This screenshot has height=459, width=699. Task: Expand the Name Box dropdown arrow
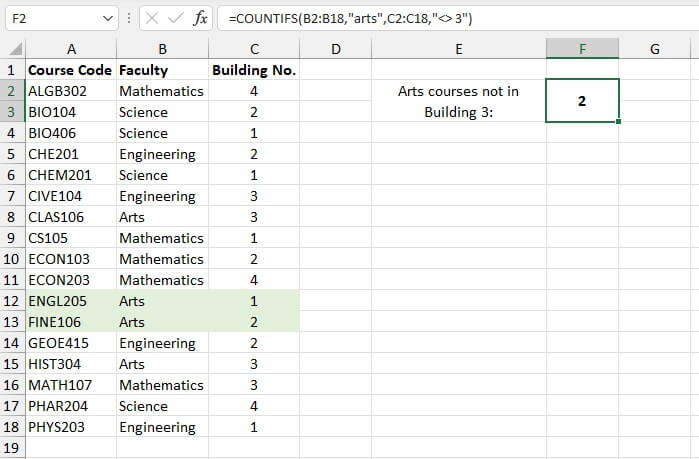[x=108, y=19]
